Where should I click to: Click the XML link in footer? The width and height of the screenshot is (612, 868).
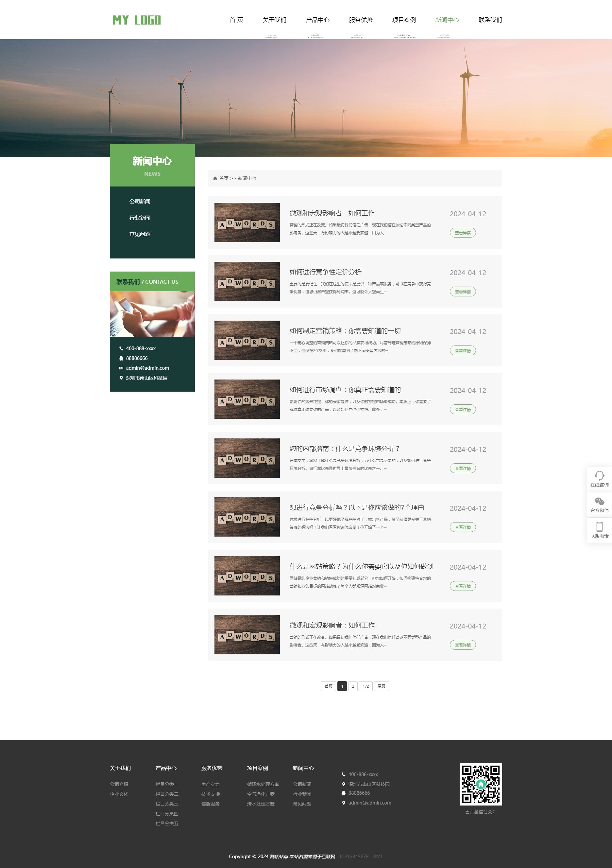tap(378, 856)
